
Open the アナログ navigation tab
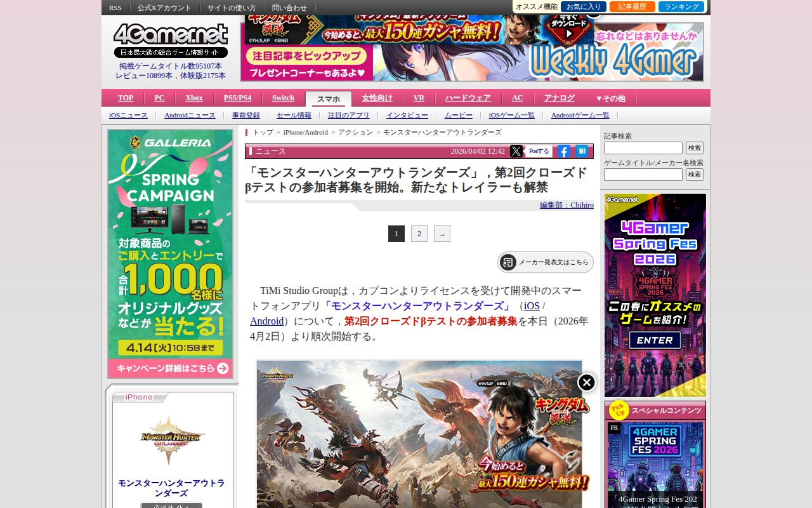pos(560,98)
